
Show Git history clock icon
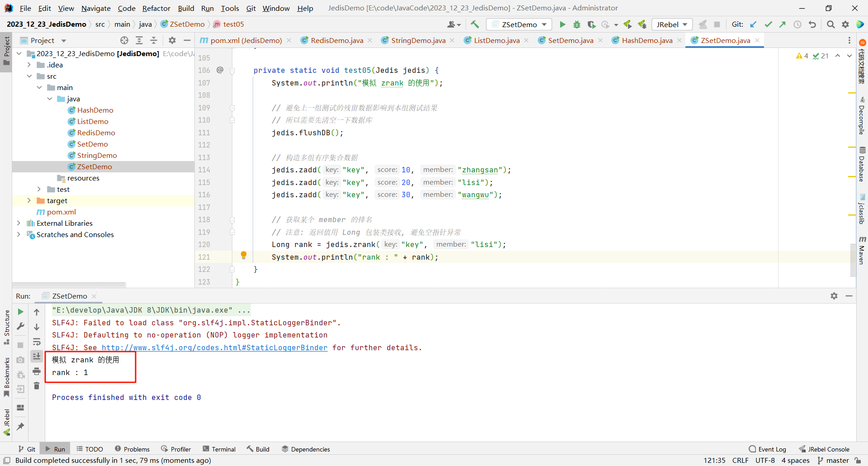click(797, 24)
